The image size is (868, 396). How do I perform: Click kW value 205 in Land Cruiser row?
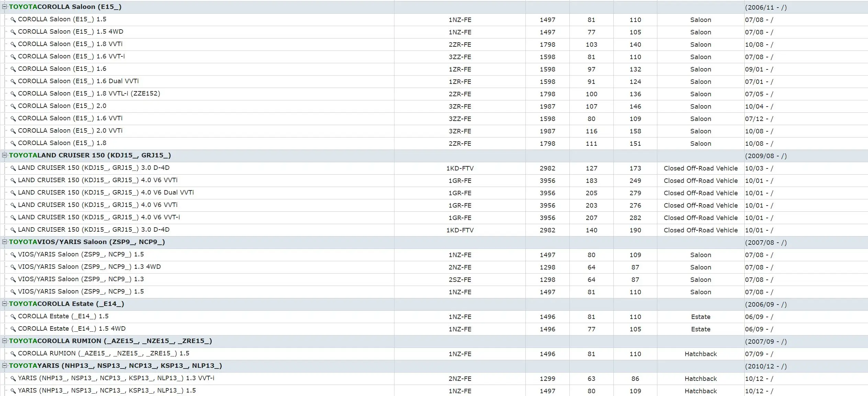591,193
